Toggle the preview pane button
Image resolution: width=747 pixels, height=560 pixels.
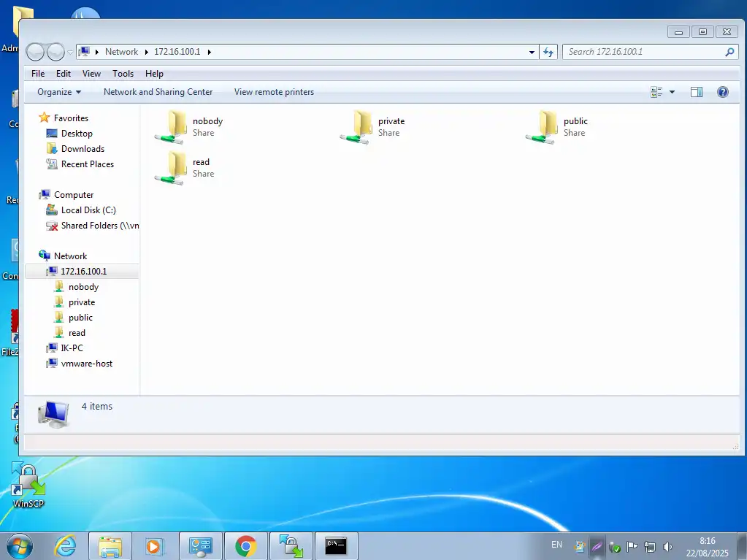click(x=696, y=92)
